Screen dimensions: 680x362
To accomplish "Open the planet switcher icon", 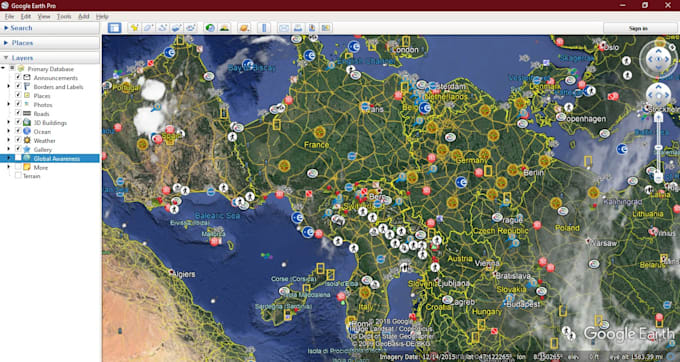I will (244, 28).
